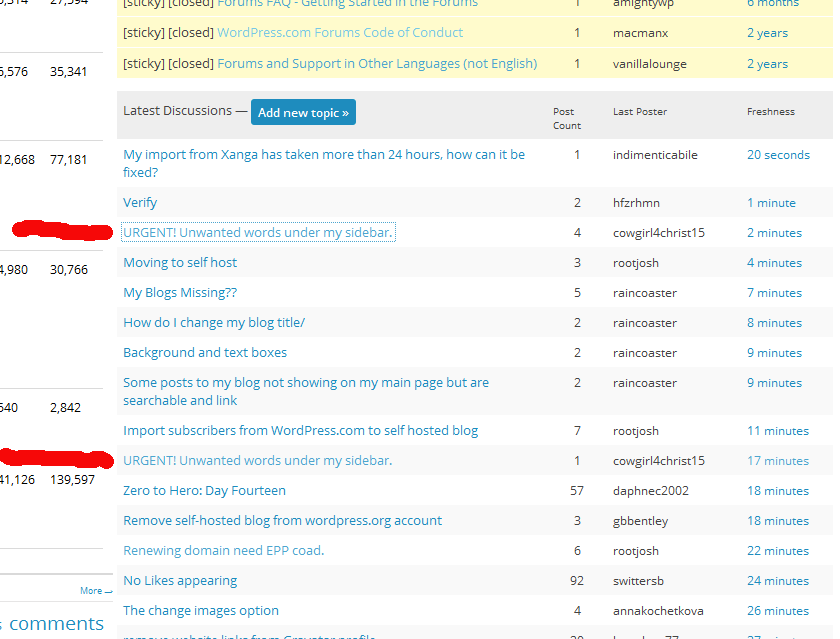Open How do I change my blog title topic

pyautogui.click(x=214, y=323)
